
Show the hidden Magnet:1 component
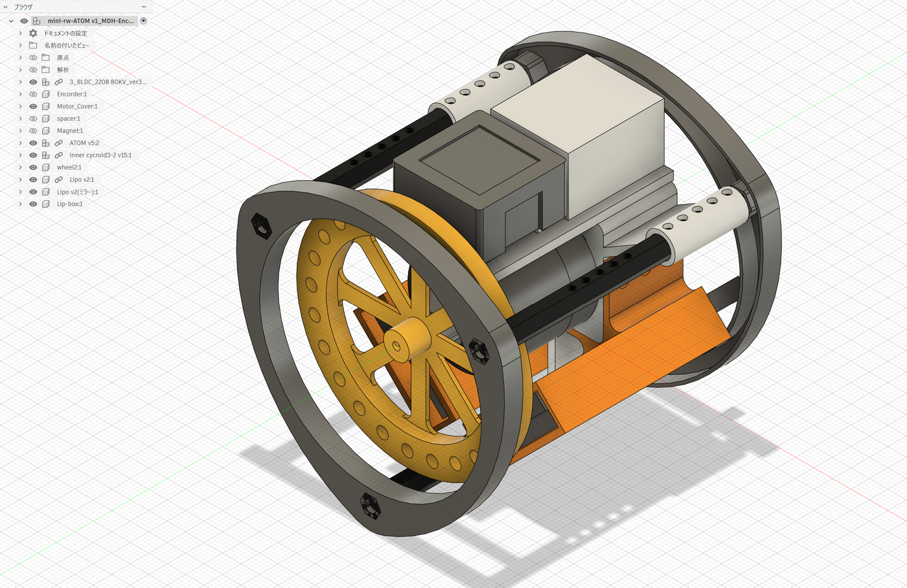33,131
